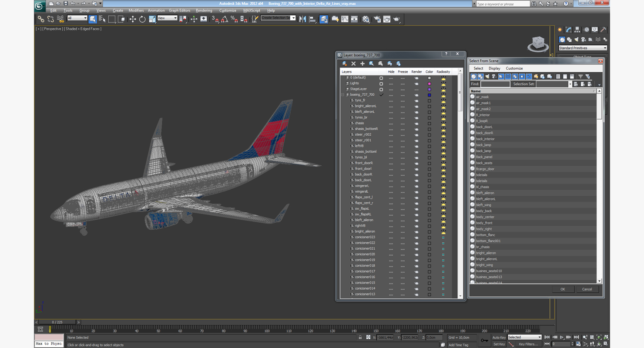Viewport: 644px width, 348px height.
Task: Click the Render Production teapot icon
Action: (396, 19)
